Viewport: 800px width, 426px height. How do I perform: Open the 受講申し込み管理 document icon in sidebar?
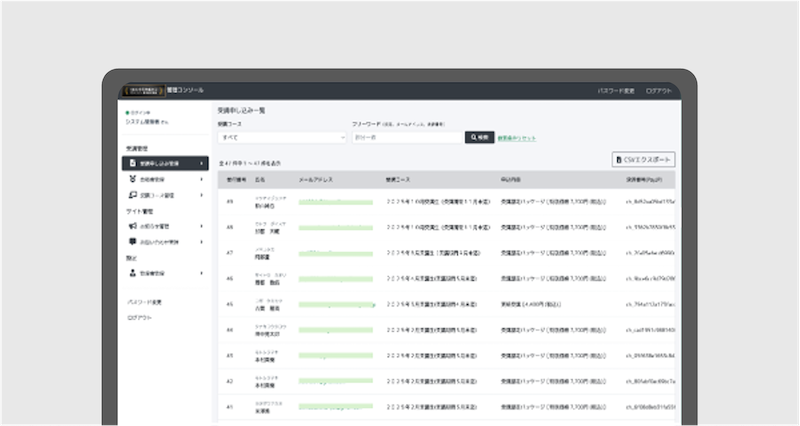[133, 163]
